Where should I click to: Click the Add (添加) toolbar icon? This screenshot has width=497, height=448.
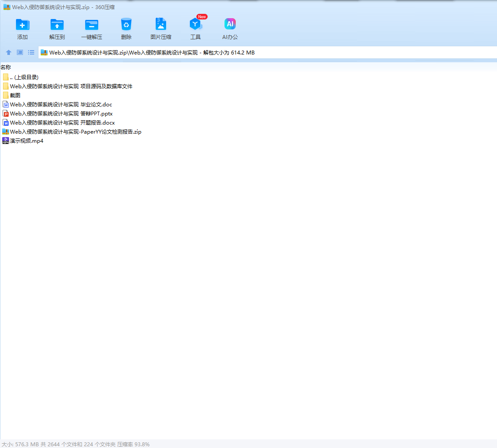click(x=22, y=25)
